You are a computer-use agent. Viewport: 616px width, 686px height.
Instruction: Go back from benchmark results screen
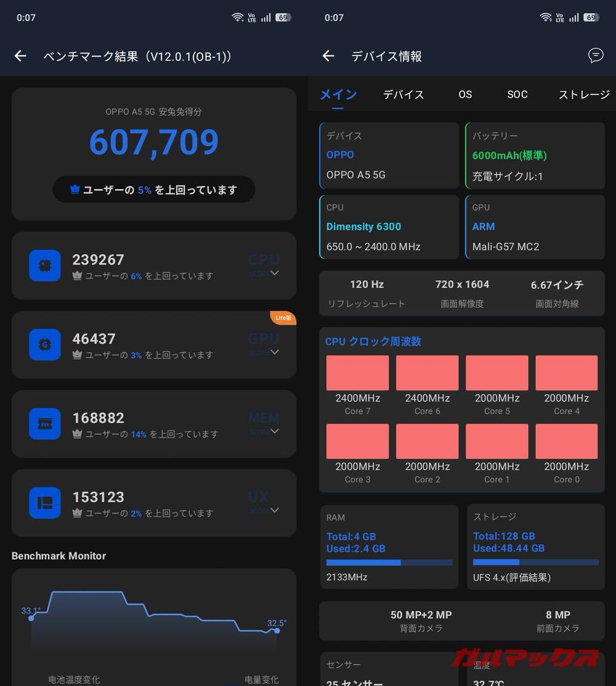coord(20,56)
